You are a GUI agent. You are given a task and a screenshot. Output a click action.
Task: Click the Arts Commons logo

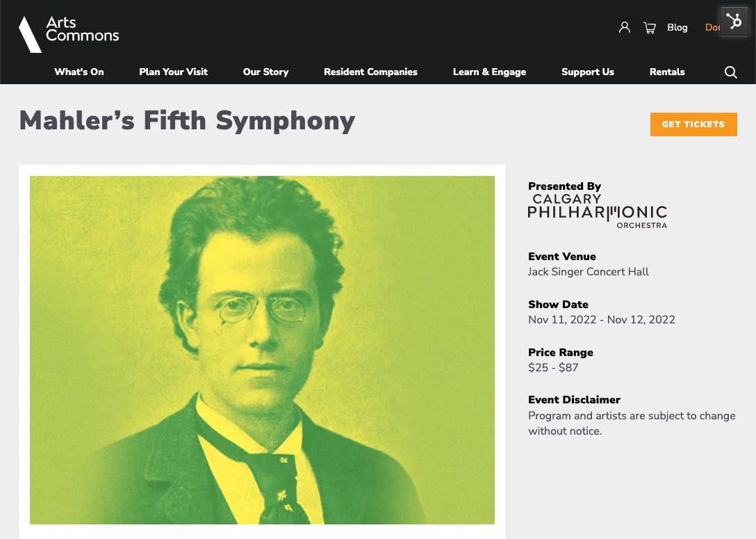click(69, 34)
